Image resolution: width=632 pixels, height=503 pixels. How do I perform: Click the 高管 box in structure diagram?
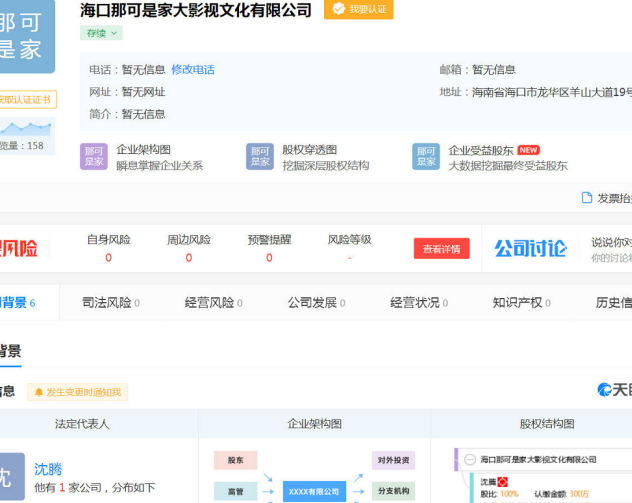point(235,491)
